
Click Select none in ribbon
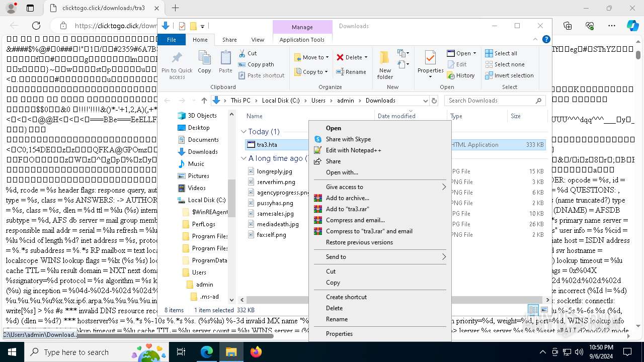505,64
